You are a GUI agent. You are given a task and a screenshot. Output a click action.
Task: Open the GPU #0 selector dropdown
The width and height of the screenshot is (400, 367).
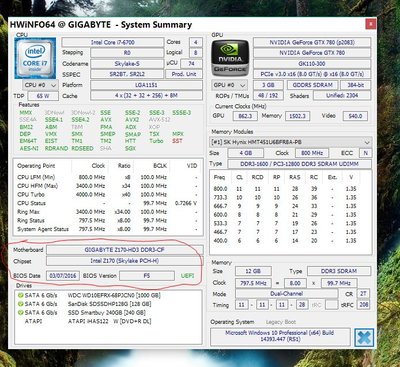(x=229, y=85)
